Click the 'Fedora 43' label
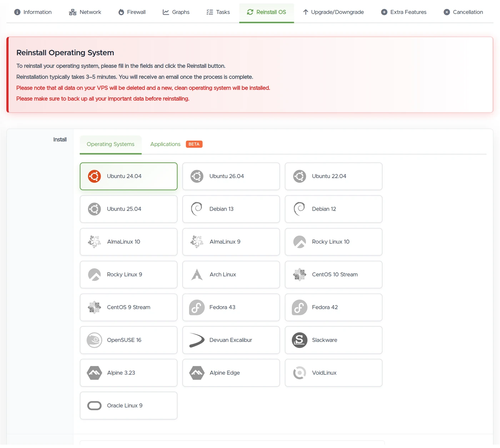 point(222,307)
